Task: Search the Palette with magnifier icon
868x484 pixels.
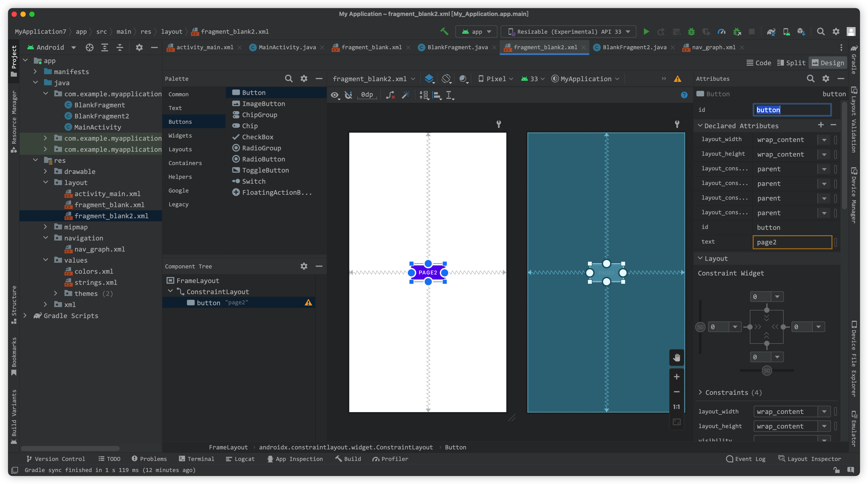Action: pyautogui.click(x=289, y=79)
